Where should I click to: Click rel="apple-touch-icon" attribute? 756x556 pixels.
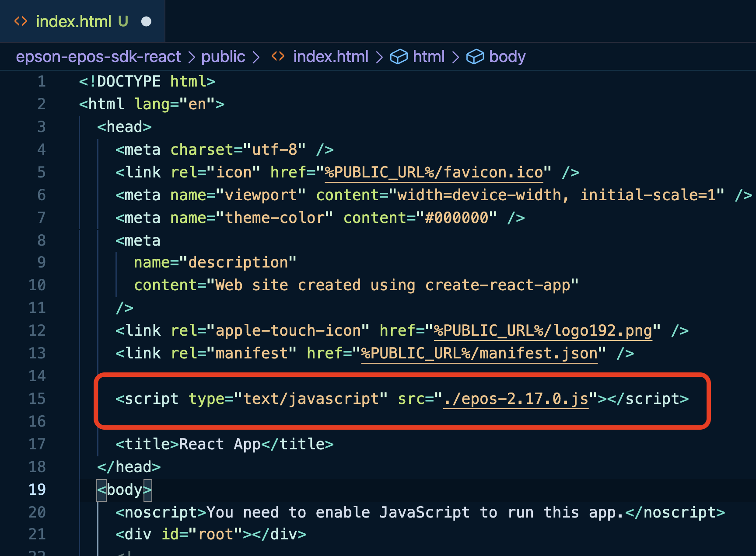click(x=270, y=330)
